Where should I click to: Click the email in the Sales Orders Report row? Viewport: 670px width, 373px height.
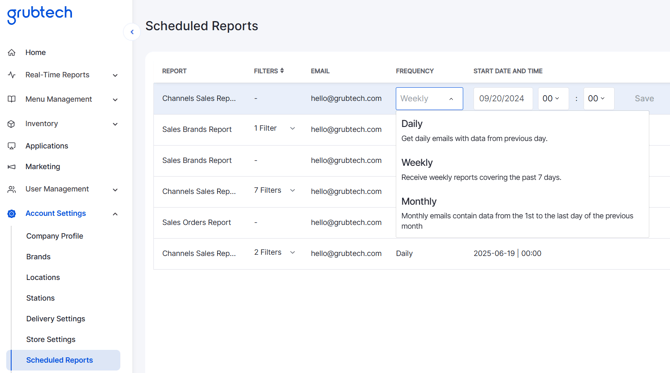click(x=346, y=222)
